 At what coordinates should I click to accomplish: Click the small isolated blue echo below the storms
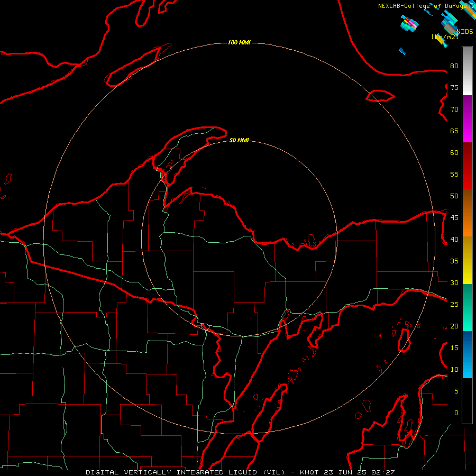(x=402, y=51)
